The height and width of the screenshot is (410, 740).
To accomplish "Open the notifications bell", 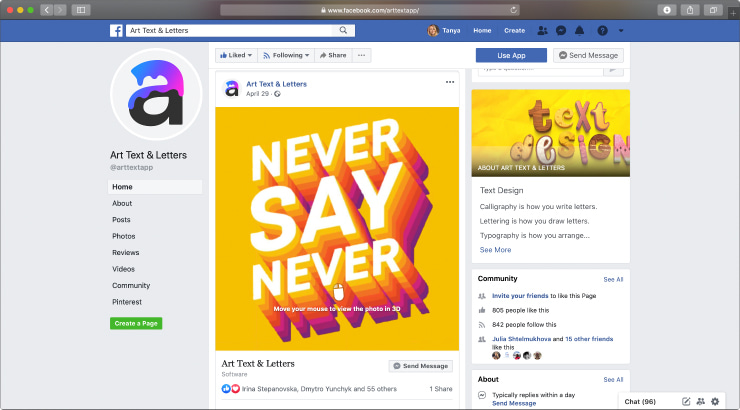I will coord(580,31).
